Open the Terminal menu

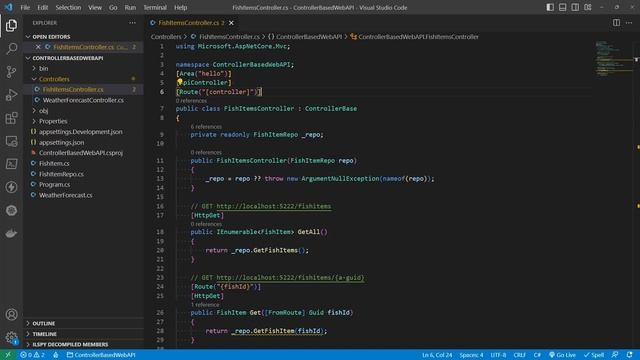coord(155,7)
